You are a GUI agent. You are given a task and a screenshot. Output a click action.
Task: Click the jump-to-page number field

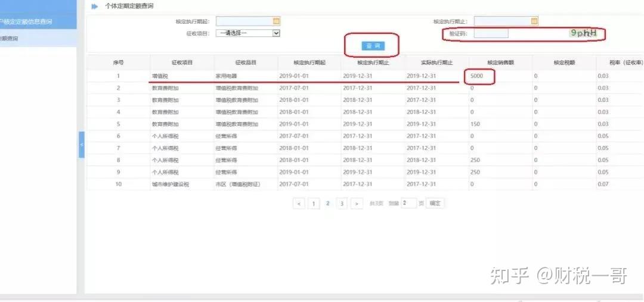pos(408,203)
